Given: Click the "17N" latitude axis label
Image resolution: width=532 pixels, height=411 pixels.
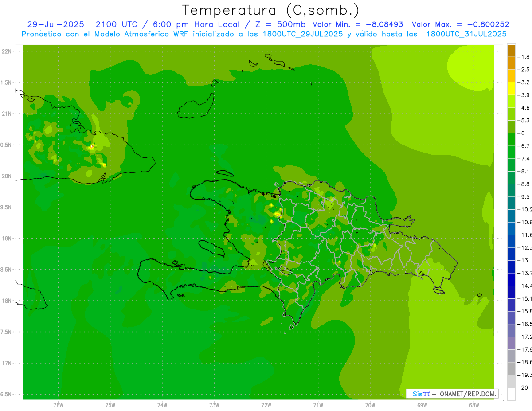Looking at the screenshot, I should (x=6, y=363).
